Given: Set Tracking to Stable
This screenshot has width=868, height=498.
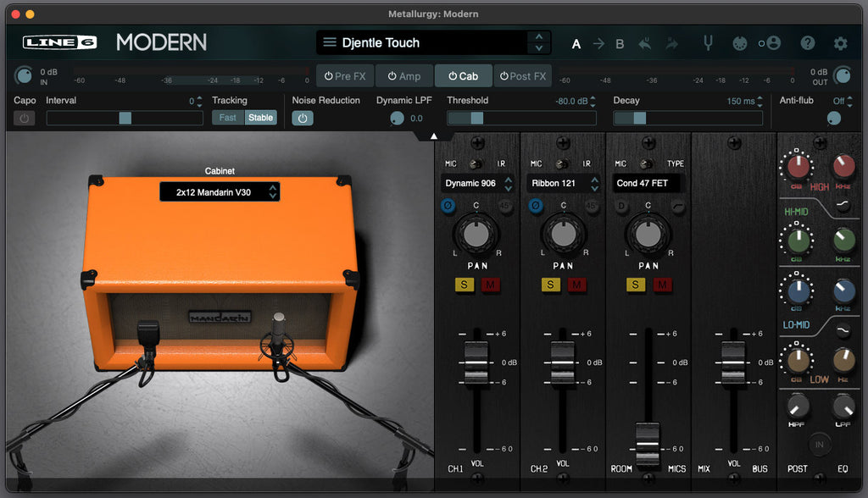Looking at the screenshot, I should (260, 118).
